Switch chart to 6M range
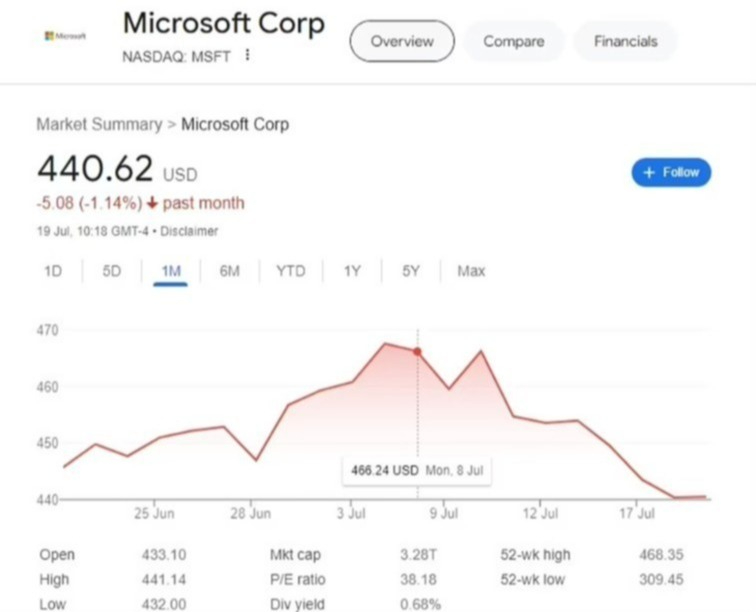The width and height of the screenshot is (756, 612). tap(230, 271)
